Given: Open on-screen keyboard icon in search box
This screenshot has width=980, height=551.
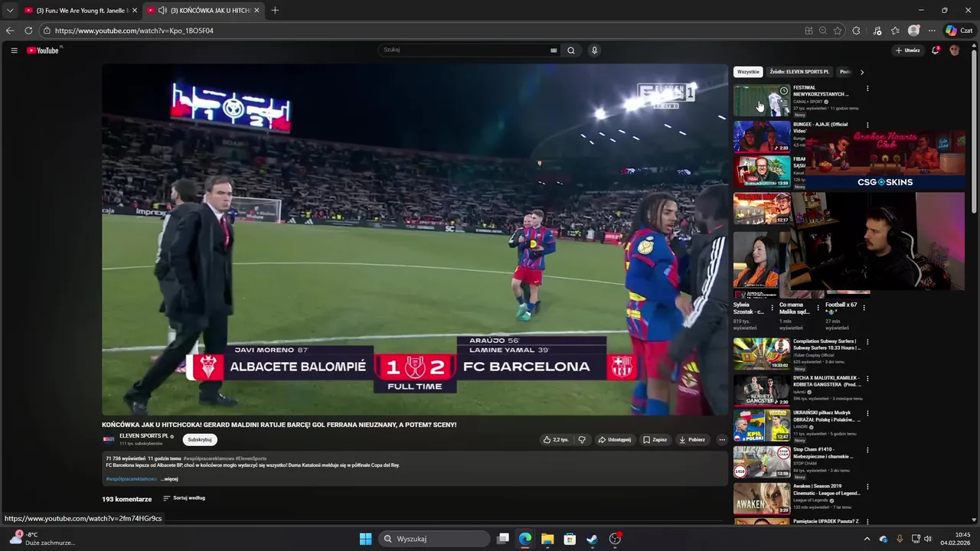Looking at the screenshot, I should click(554, 51).
